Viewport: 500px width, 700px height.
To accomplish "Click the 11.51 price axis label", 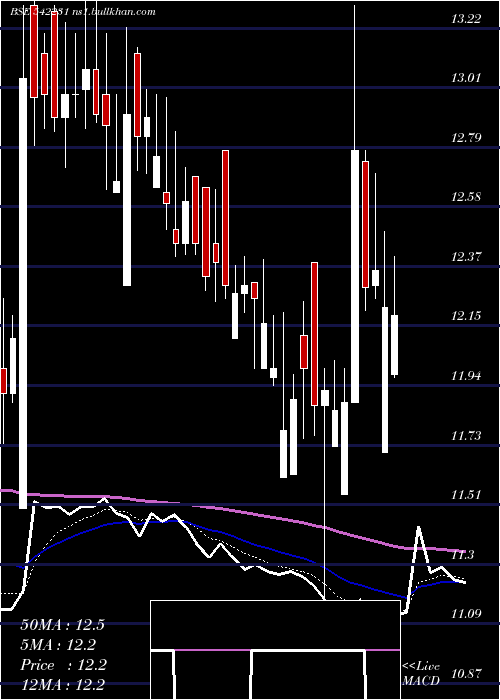I will pyautogui.click(x=467, y=495).
